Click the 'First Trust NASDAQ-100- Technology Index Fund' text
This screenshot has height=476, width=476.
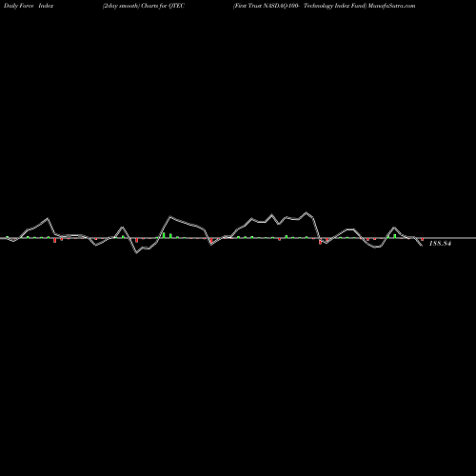[x=300, y=6]
